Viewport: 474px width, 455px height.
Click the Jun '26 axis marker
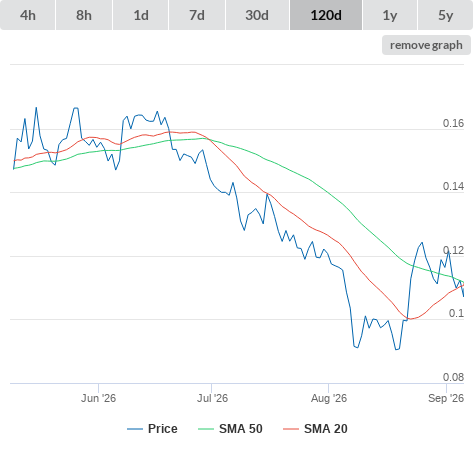[98, 398]
